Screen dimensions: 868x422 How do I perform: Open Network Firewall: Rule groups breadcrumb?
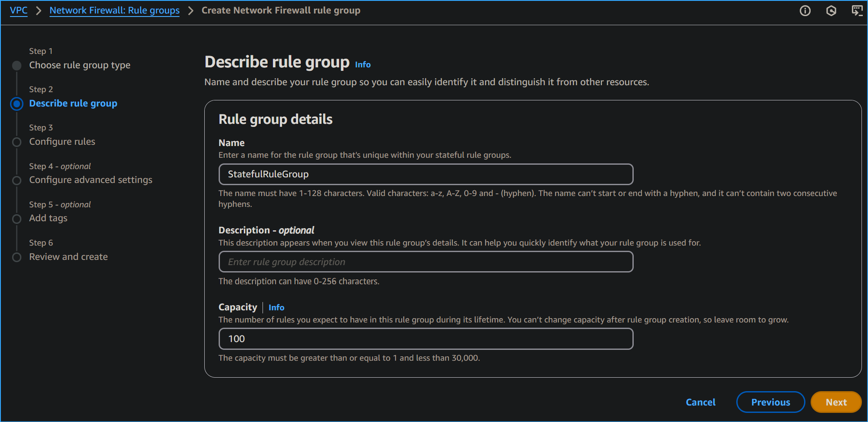tap(114, 10)
